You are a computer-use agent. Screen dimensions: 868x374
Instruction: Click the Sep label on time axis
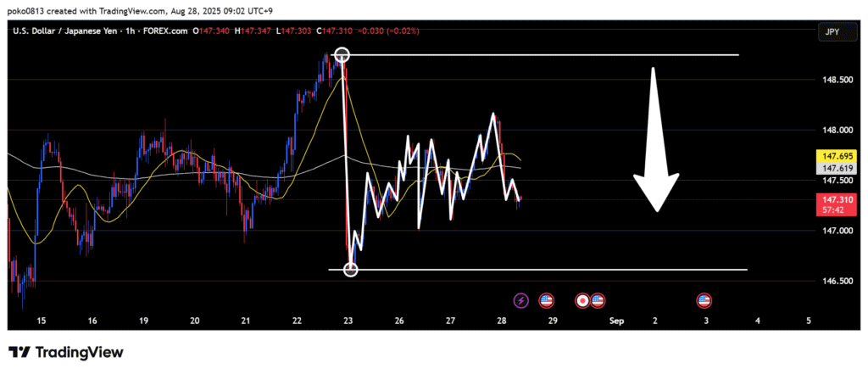click(x=615, y=321)
